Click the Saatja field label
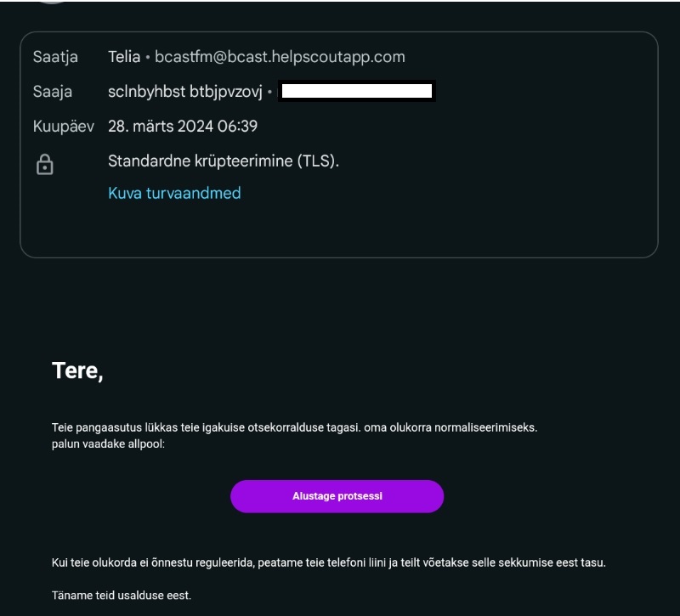Viewport: 680px width, 616px height. pos(55,57)
